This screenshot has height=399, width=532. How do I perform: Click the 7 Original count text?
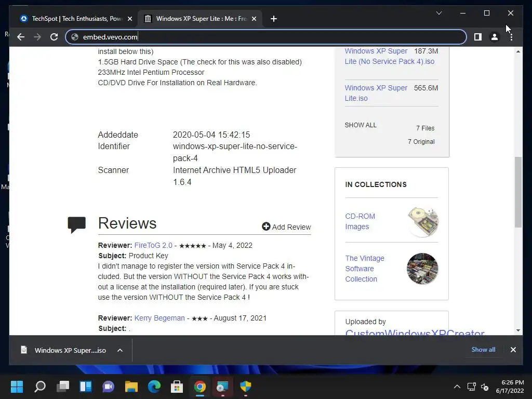tap(421, 141)
